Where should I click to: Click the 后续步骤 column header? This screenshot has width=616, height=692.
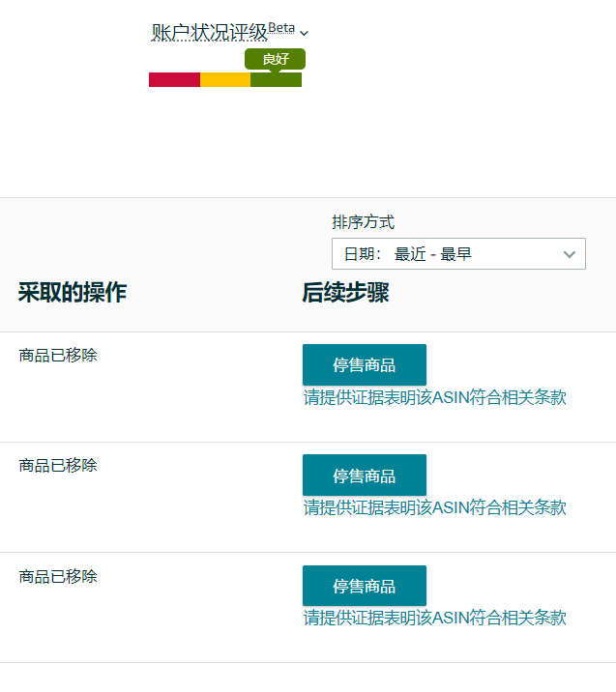345,292
